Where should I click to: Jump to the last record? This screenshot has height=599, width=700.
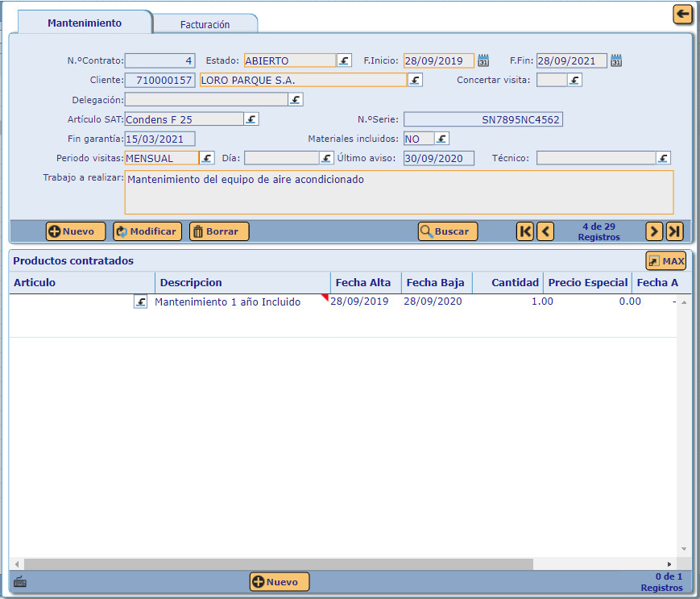click(674, 231)
